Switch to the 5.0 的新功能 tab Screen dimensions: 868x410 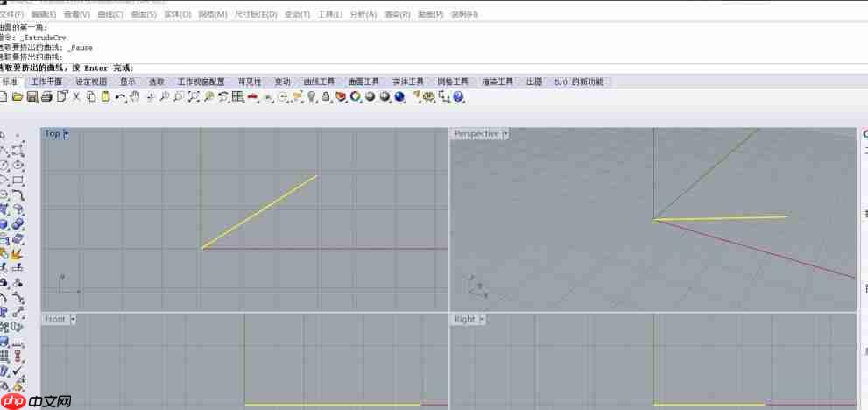(x=579, y=81)
